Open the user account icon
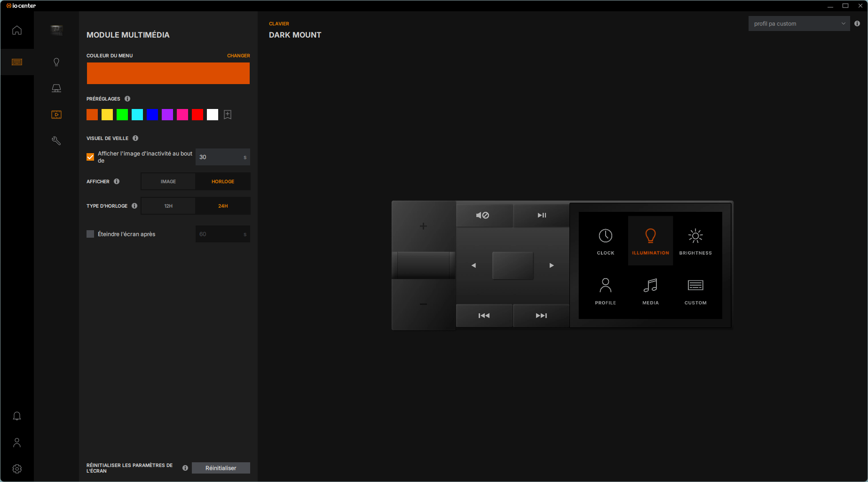 pos(17,443)
